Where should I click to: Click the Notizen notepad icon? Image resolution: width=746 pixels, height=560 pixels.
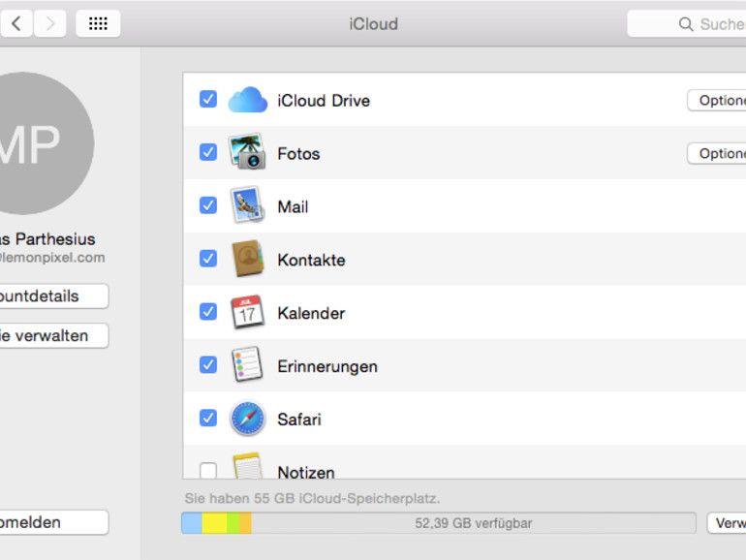(247, 466)
